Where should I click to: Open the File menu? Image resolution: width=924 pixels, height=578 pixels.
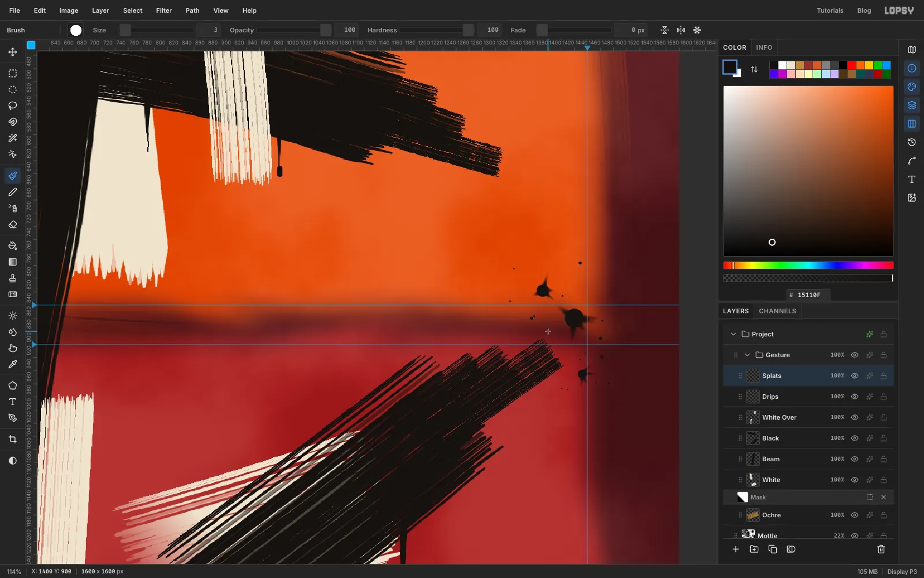pyautogui.click(x=14, y=10)
